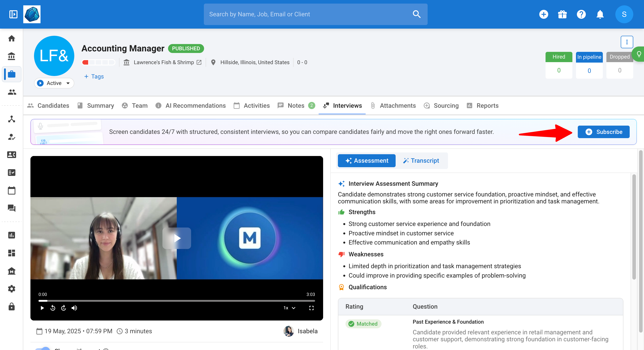Open the three-dot more options menu
The width and height of the screenshot is (644, 350).
pos(627,42)
